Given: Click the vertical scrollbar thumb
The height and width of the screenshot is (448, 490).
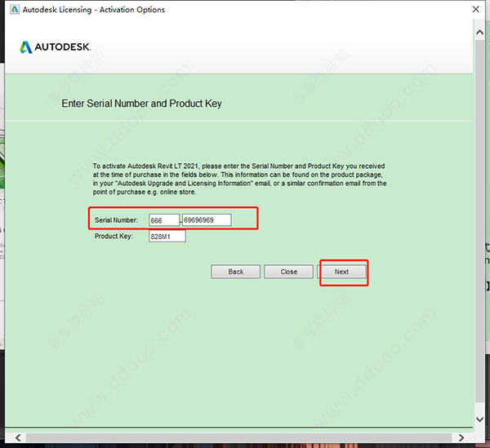Looking at the screenshot, I should coord(479,220).
